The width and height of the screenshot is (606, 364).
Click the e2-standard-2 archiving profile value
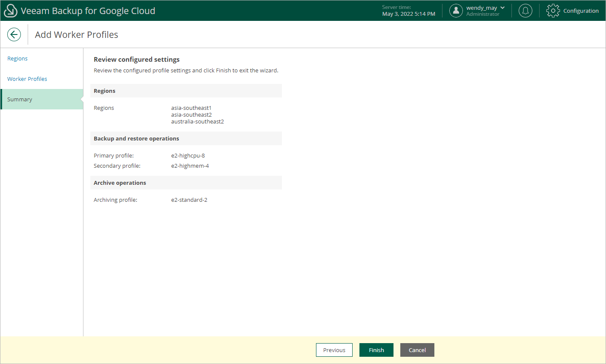(189, 200)
